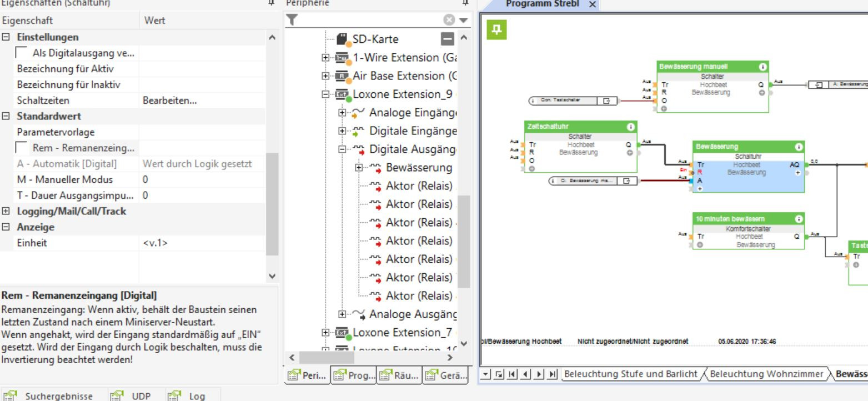
Task: Click the jump icon on Con. Tastschalter connector
Action: click(606, 101)
